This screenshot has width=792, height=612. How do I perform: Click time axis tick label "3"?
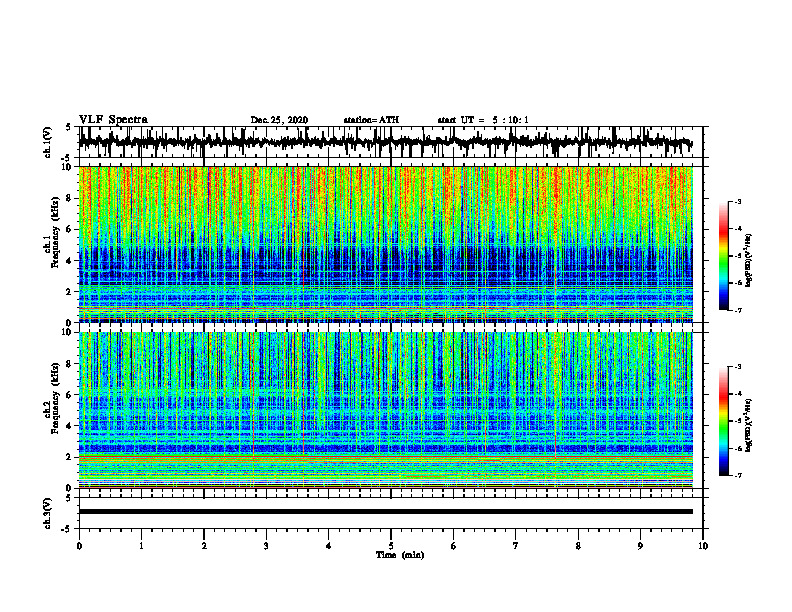[266, 546]
